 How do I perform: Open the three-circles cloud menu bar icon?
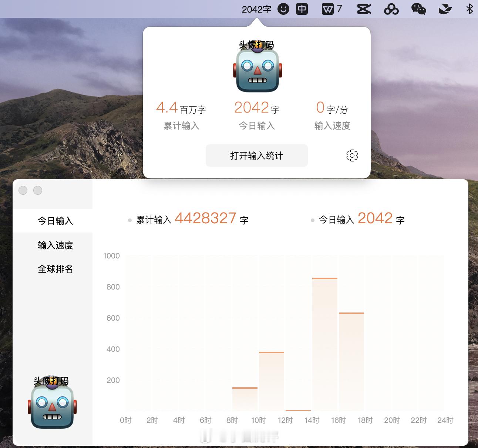(391, 9)
